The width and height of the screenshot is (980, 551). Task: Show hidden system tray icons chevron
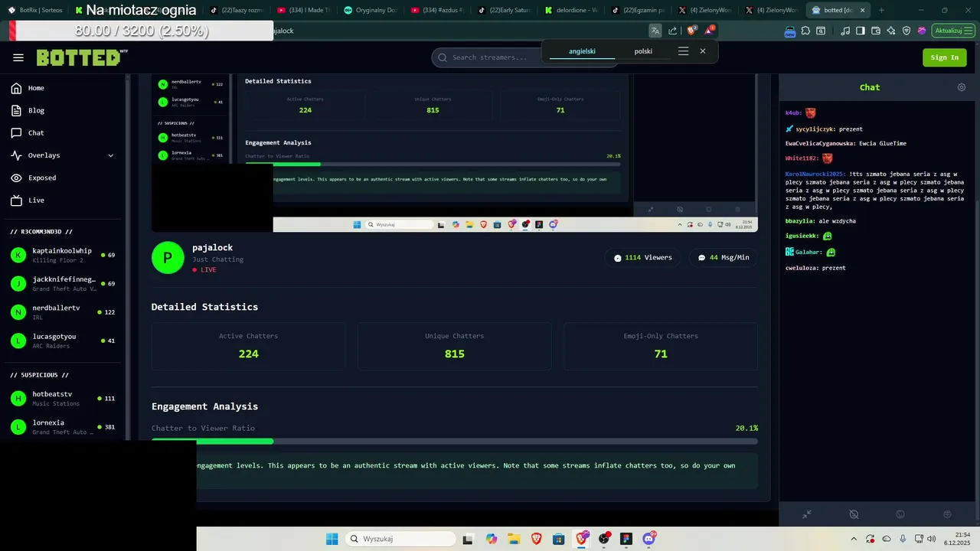point(854,539)
